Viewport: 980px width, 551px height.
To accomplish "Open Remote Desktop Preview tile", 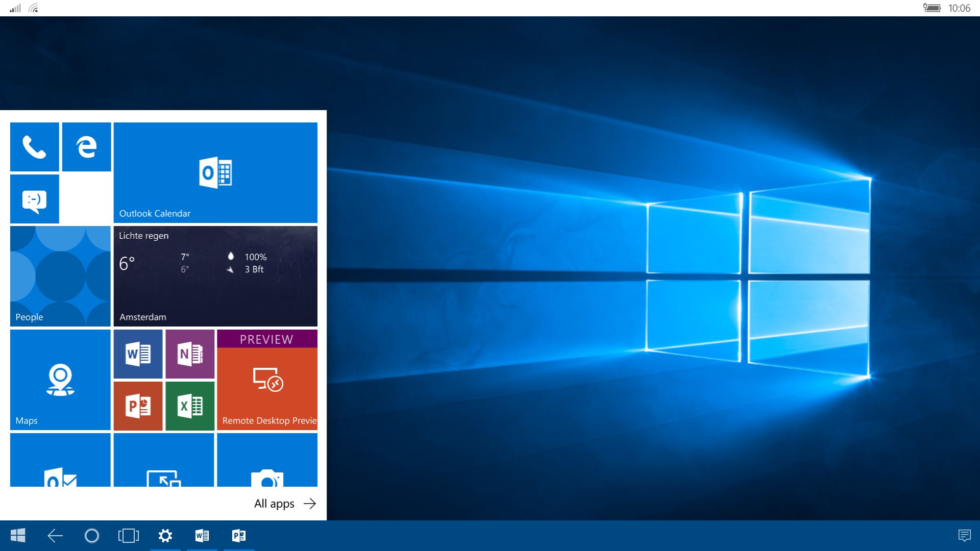I will click(267, 380).
